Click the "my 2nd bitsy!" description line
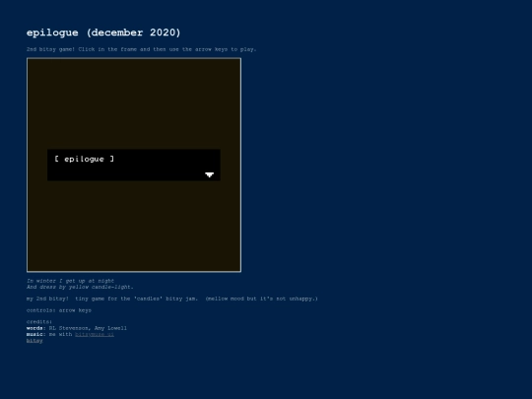Viewport: 532px width, 399px height. tap(172, 299)
